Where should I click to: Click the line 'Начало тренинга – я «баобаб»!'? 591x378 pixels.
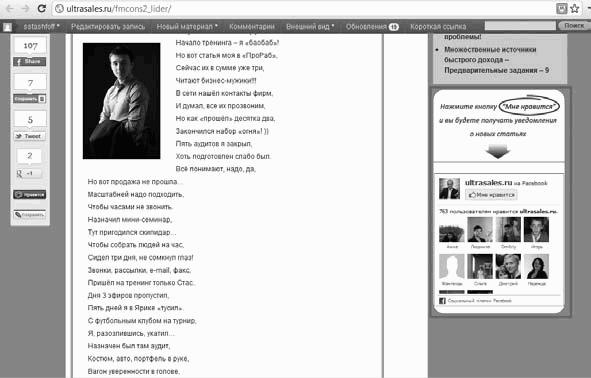(x=227, y=43)
